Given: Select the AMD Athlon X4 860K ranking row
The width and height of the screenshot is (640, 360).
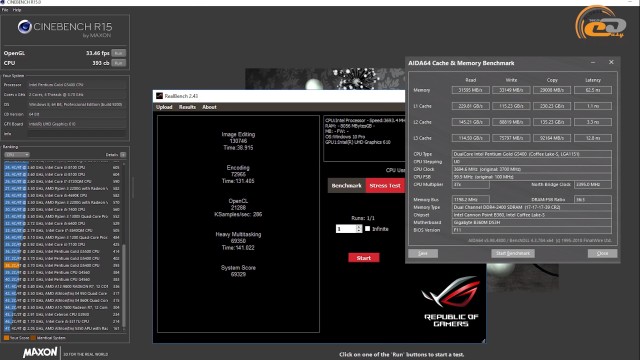Looking at the screenshot, I should pos(63,300).
